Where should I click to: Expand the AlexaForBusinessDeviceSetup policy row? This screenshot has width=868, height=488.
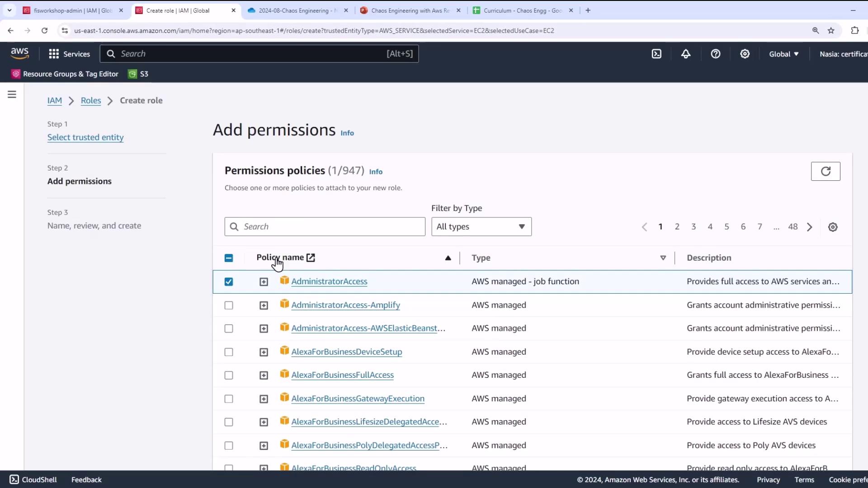(264, 352)
